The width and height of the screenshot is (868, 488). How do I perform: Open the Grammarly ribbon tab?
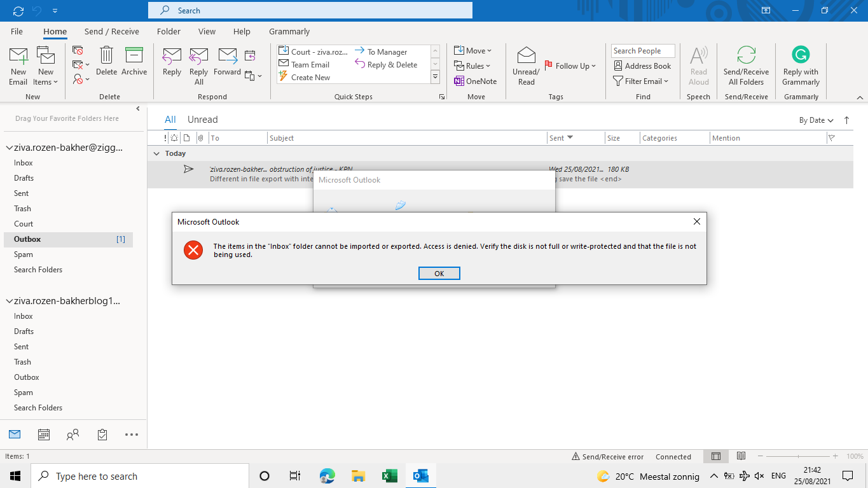[289, 31]
